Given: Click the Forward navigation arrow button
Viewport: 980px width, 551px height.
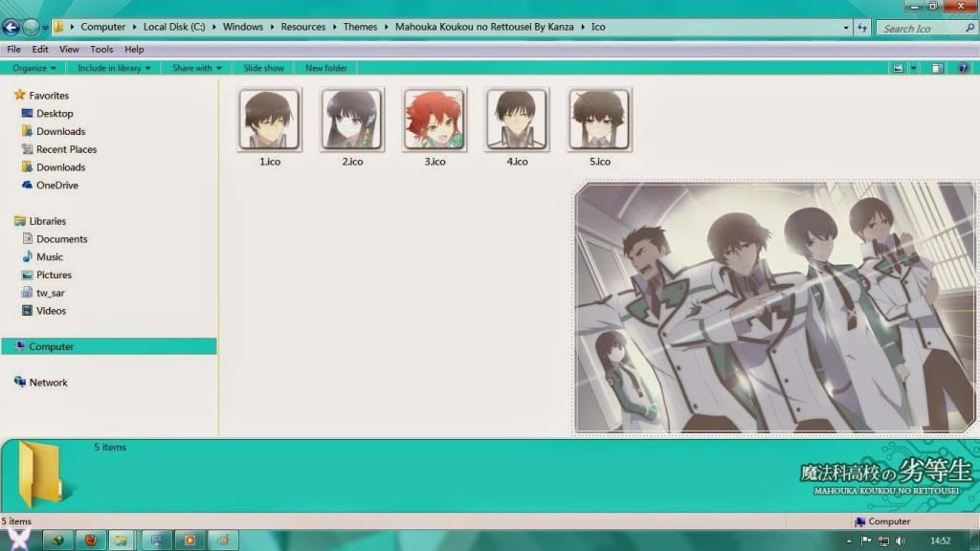Looking at the screenshot, I should [x=30, y=27].
